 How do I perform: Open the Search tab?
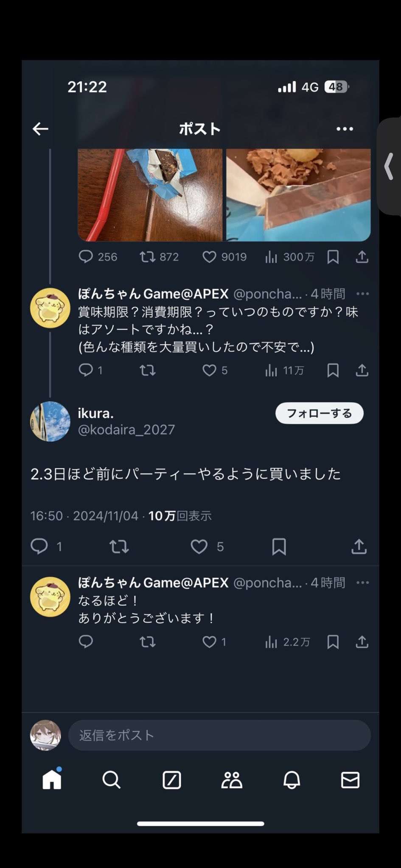click(x=112, y=780)
